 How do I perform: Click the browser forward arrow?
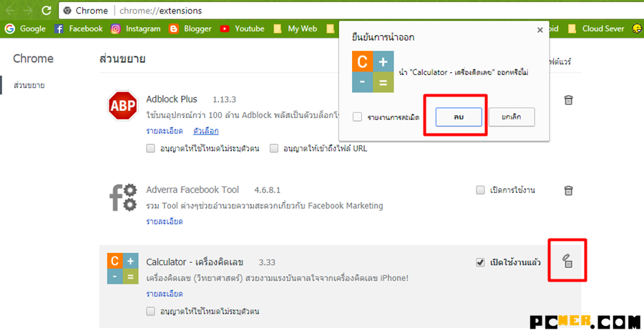pos(29,10)
